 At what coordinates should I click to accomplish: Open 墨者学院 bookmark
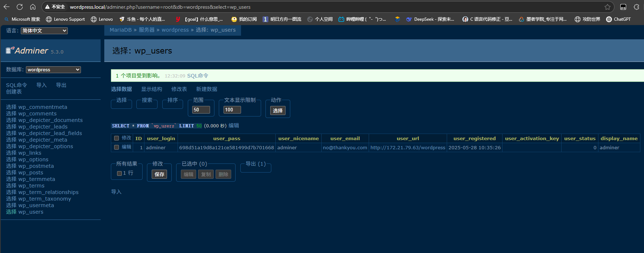click(x=543, y=19)
